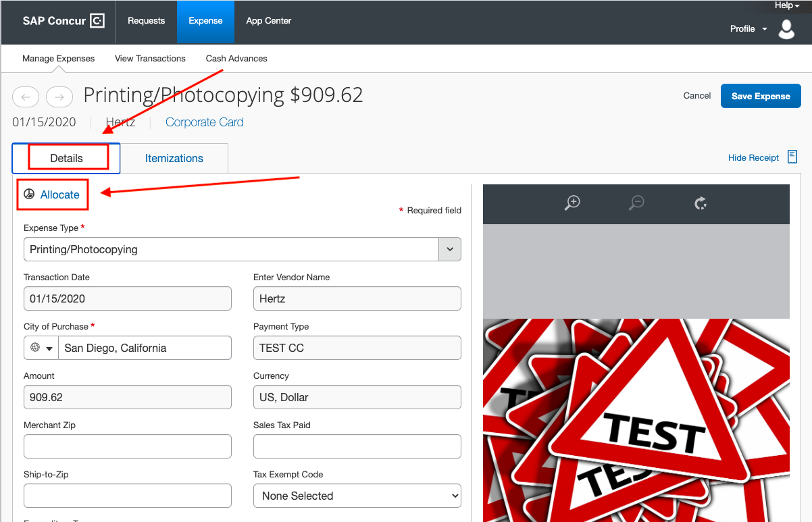The height and width of the screenshot is (522, 812).
Task: Rotate the receipt image
Action: (701, 203)
